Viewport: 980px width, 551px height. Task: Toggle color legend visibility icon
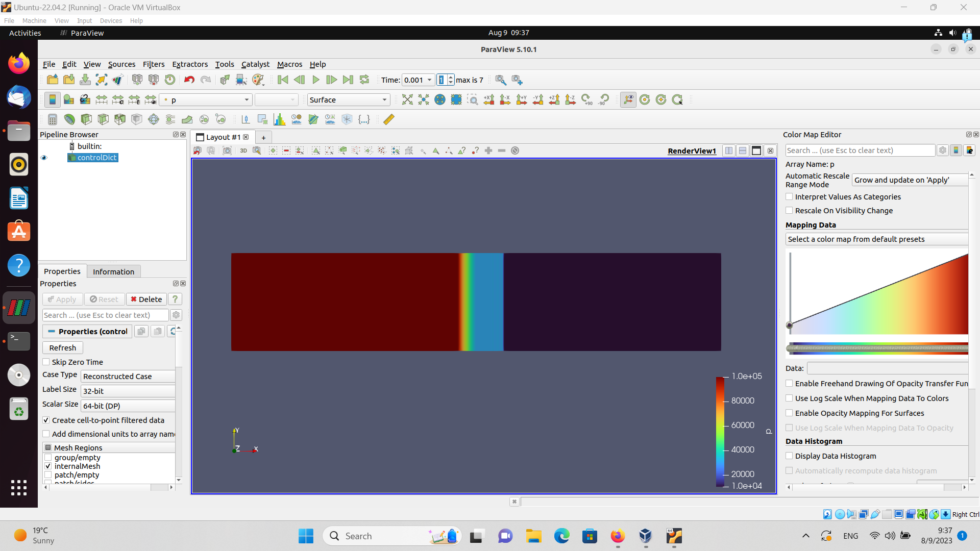(x=52, y=100)
